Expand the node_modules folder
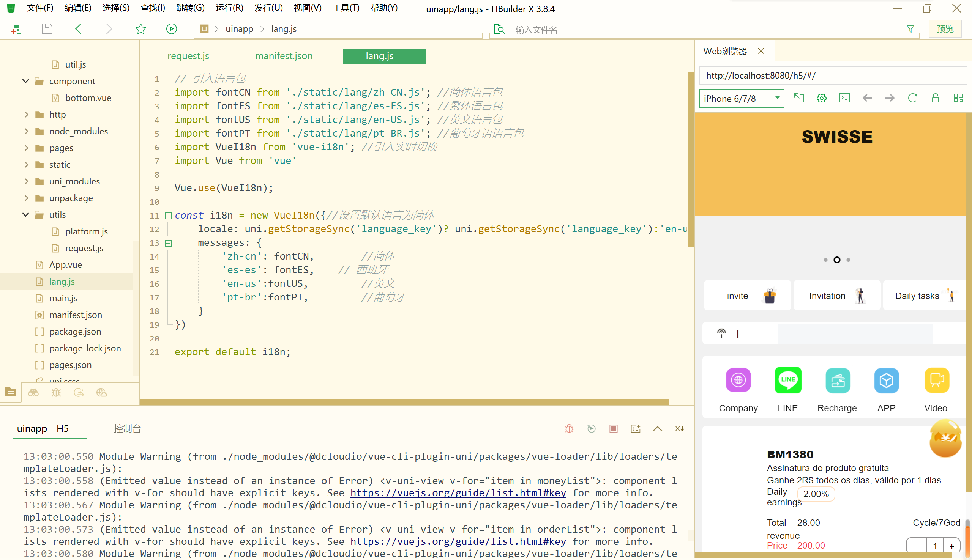This screenshot has width=972, height=560. (26, 131)
